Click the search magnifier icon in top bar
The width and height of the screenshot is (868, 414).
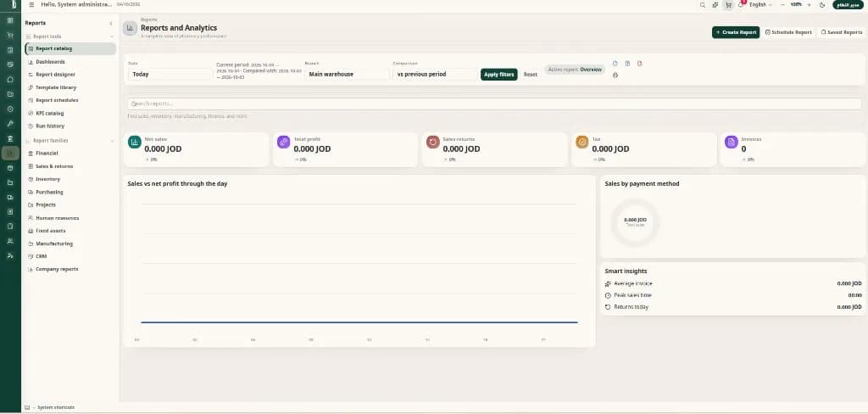[x=703, y=4]
